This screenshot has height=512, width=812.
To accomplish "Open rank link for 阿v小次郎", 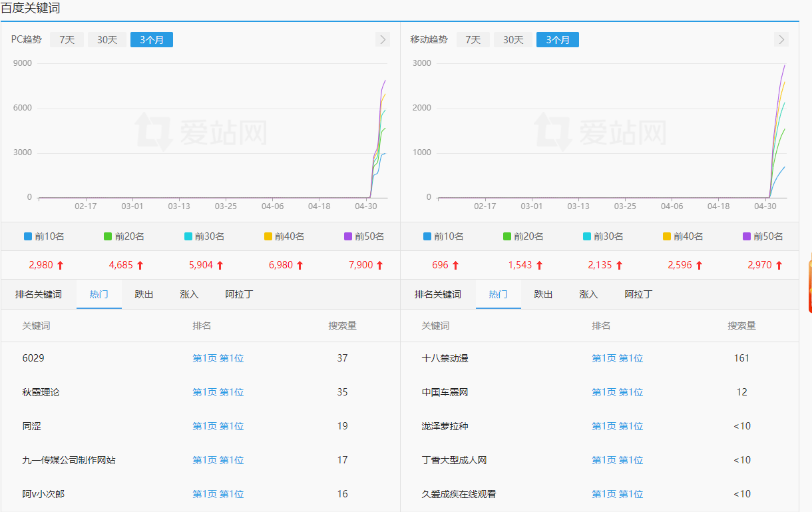I will tap(218, 494).
